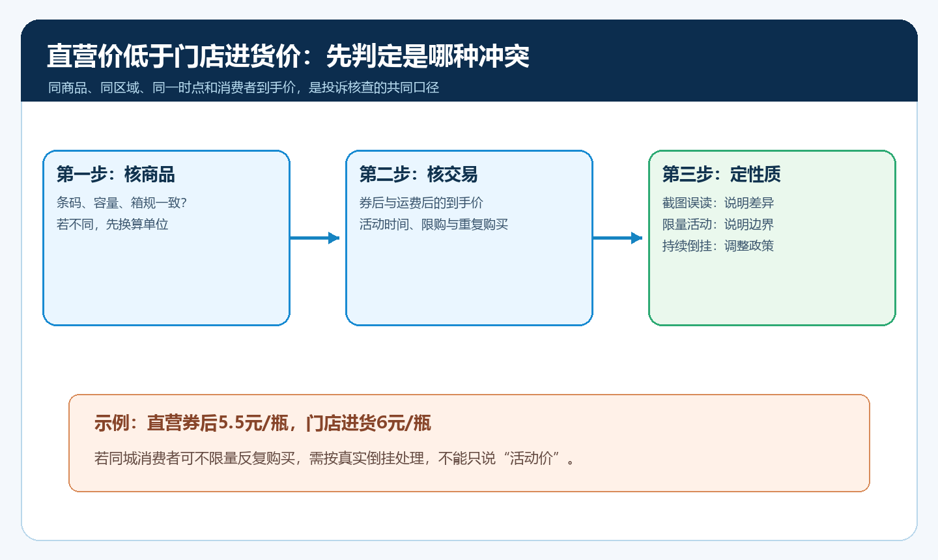The width and height of the screenshot is (938, 560).
Task: Click the heading "第三步：定性质"
Action: point(722,175)
